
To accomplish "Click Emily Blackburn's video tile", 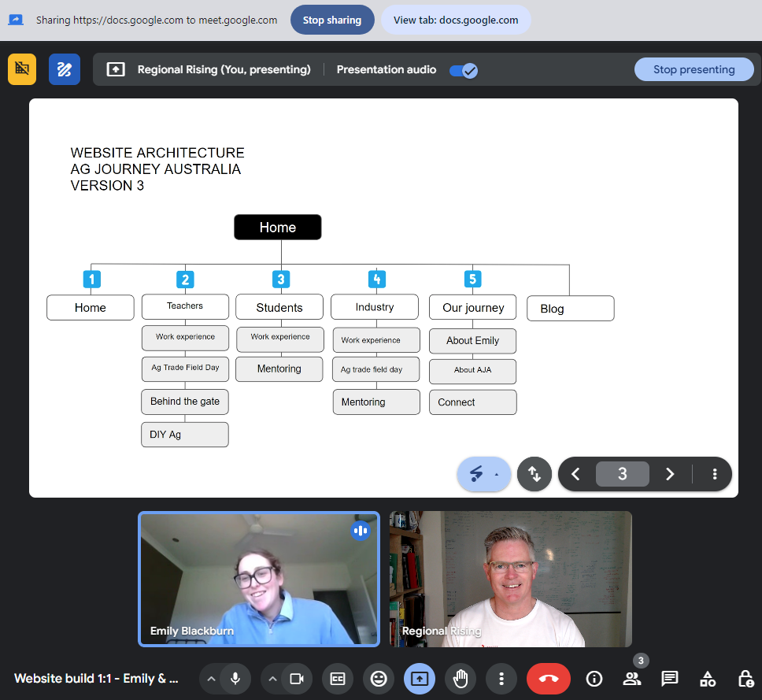I will tap(259, 579).
